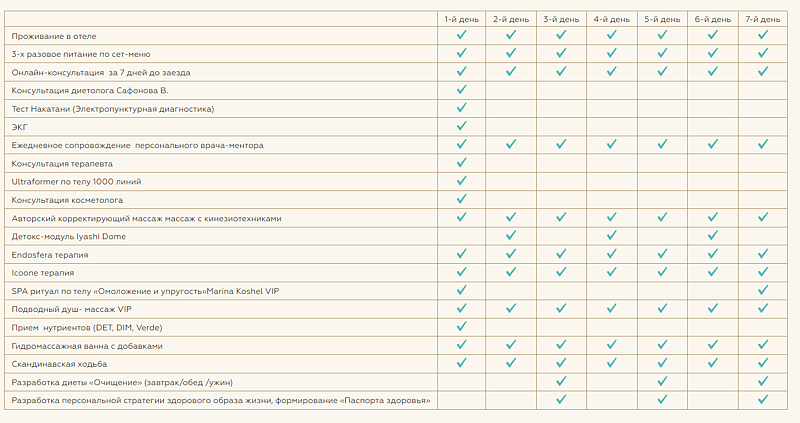
Task: Click SPA ритуал checkmark under 7-й день
Action: tap(762, 290)
